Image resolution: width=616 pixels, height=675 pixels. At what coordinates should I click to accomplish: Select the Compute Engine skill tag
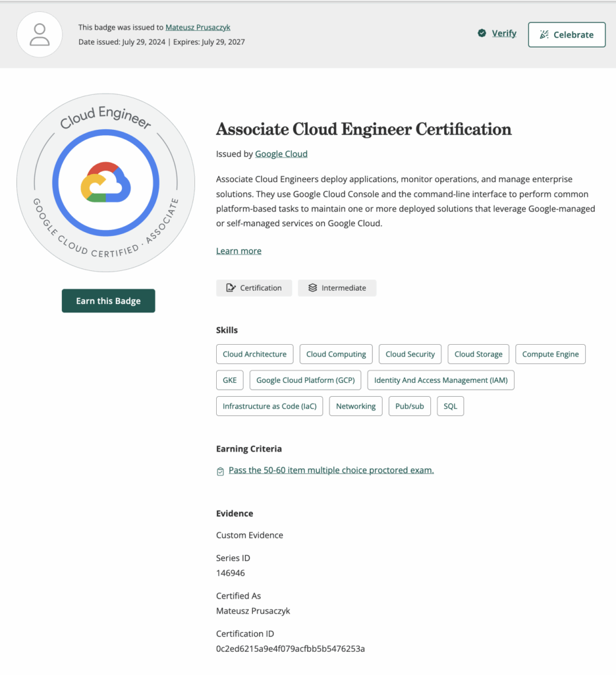click(x=550, y=354)
